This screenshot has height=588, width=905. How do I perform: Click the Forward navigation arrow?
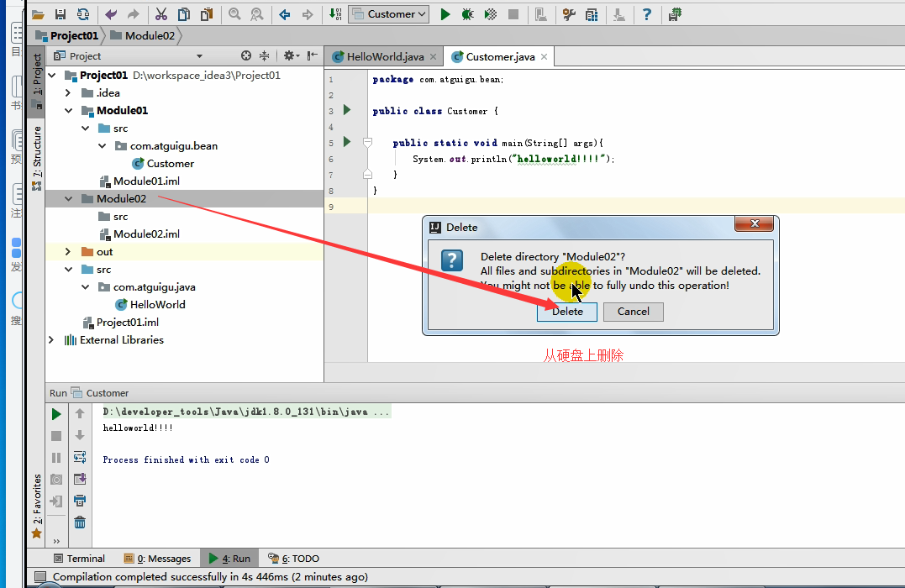coord(308,14)
